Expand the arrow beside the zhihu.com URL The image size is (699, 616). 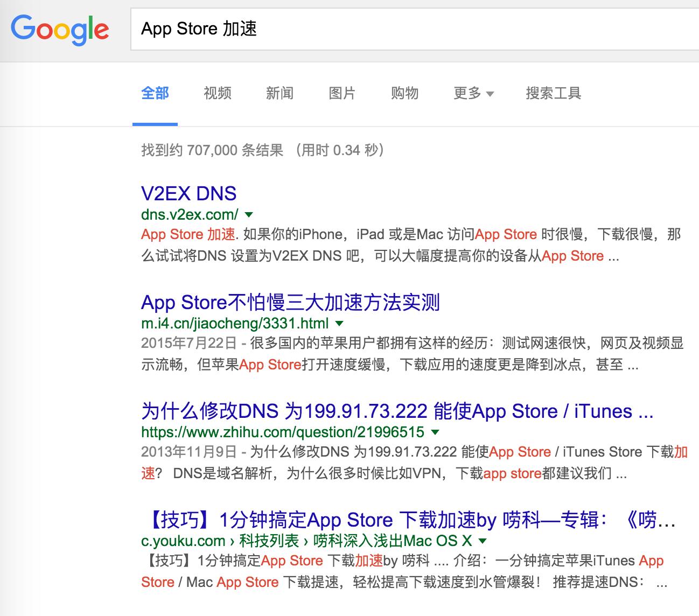point(435,432)
